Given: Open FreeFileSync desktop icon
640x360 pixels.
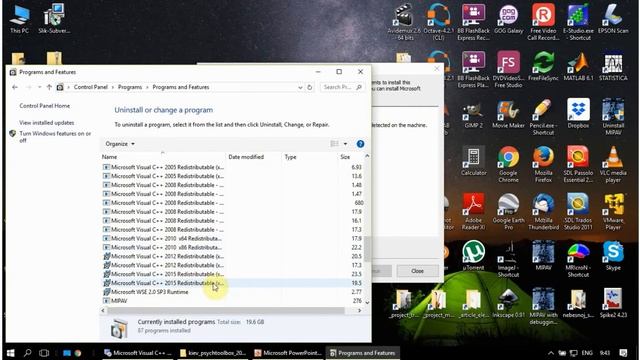Looking at the screenshot, I should [543, 66].
